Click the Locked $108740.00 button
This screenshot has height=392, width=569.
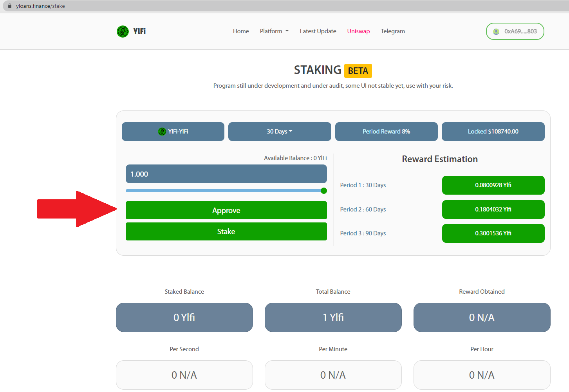[x=493, y=132]
